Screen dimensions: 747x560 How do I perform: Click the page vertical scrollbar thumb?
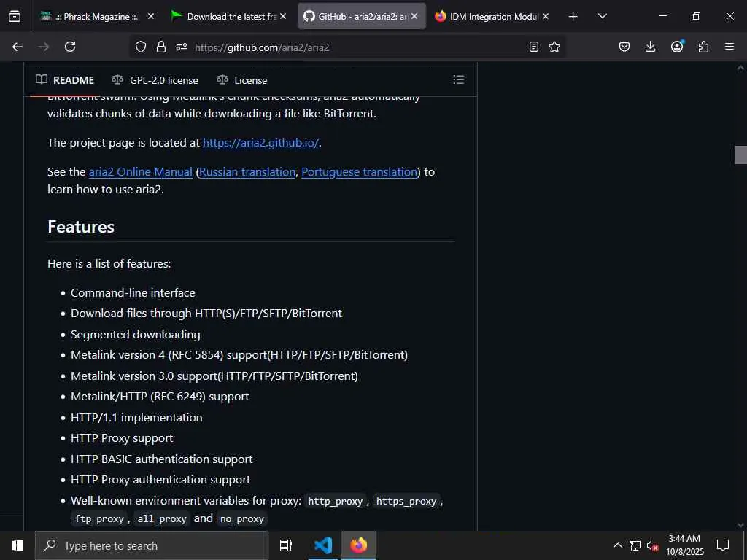click(x=740, y=155)
